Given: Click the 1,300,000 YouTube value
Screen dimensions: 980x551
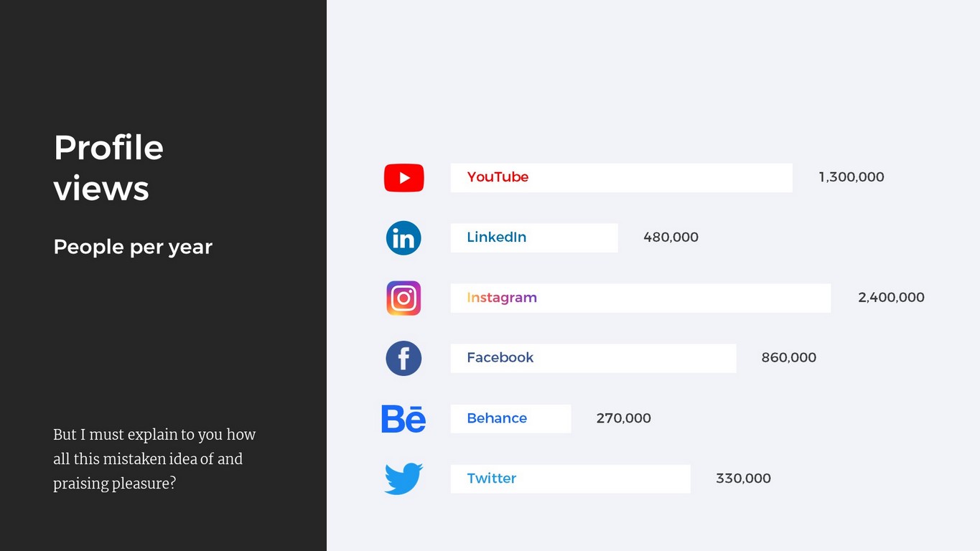Looking at the screenshot, I should (851, 177).
